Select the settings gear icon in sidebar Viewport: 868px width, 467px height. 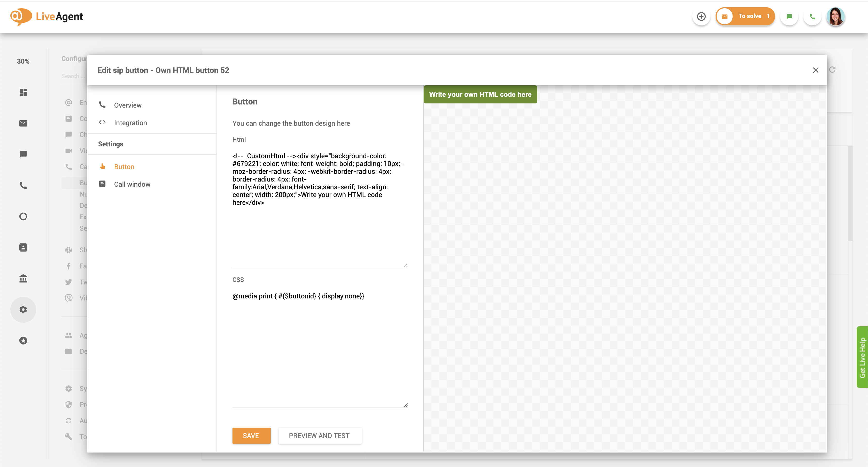click(x=23, y=310)
